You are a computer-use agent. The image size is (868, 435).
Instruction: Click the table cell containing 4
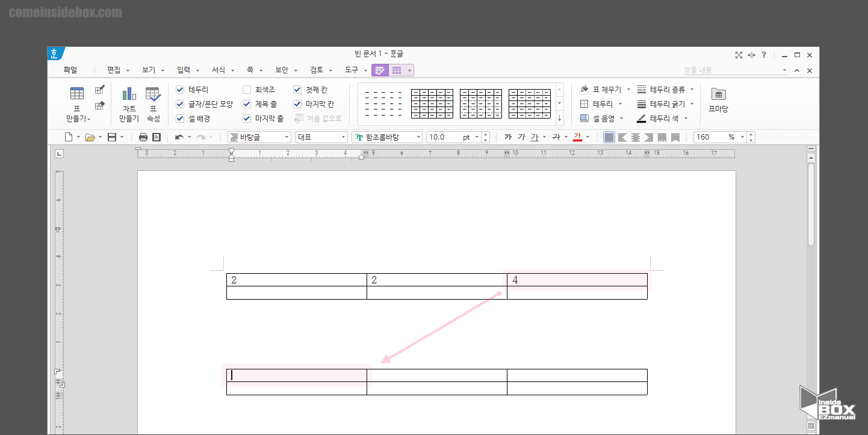coord(577,280)
